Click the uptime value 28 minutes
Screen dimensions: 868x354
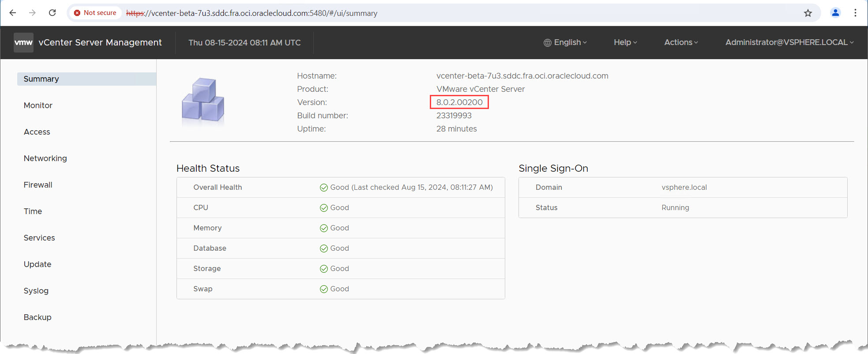(x=456, y=129)
